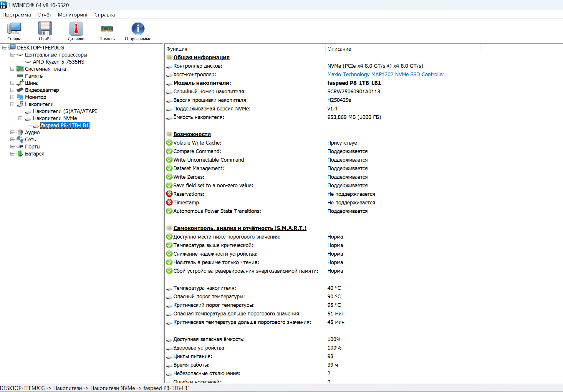Image resolution: width=563 pixels, height=392 pixels.
Task: Click the Ёмкость накопителя value 953,869 МБ
Action: (354, 117)
